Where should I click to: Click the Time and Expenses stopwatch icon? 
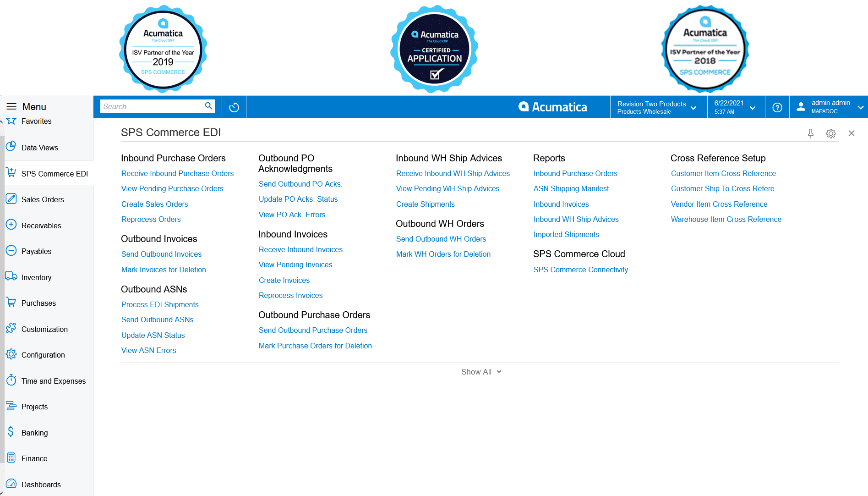[11, 380]
